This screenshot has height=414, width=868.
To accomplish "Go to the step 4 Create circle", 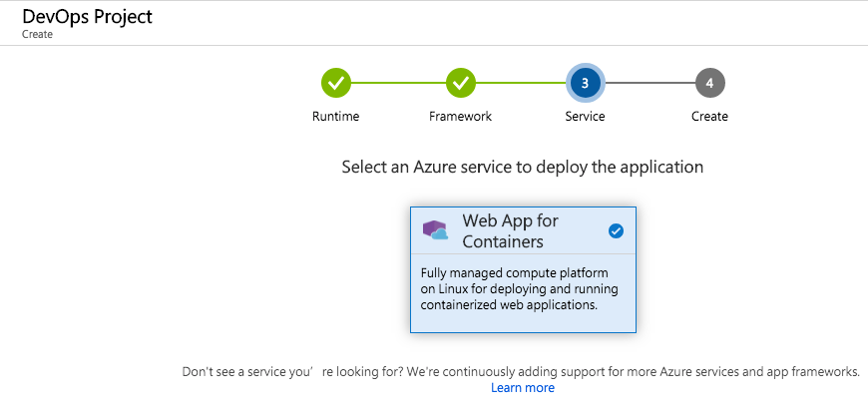I will coord(709,83).
